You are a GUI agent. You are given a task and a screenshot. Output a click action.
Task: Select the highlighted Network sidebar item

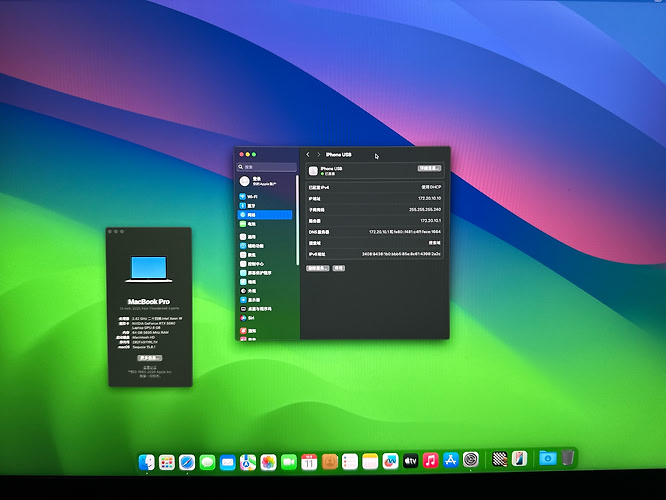click(x=265, y=215)
